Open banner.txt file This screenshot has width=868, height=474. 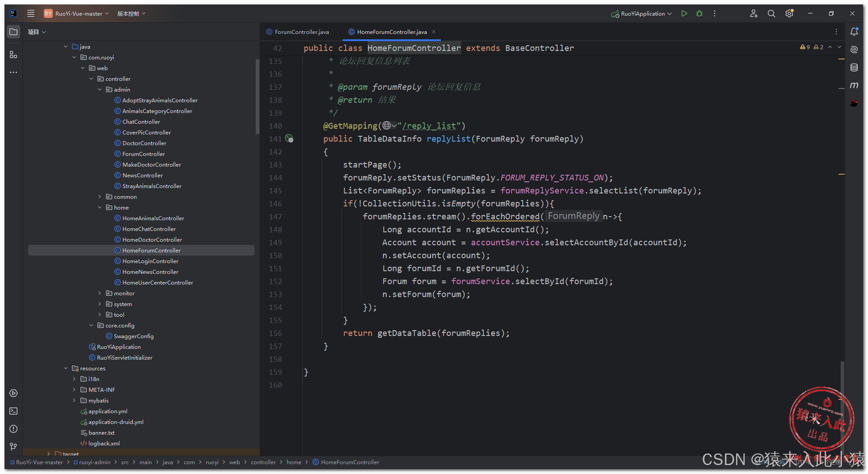point(102,432)
